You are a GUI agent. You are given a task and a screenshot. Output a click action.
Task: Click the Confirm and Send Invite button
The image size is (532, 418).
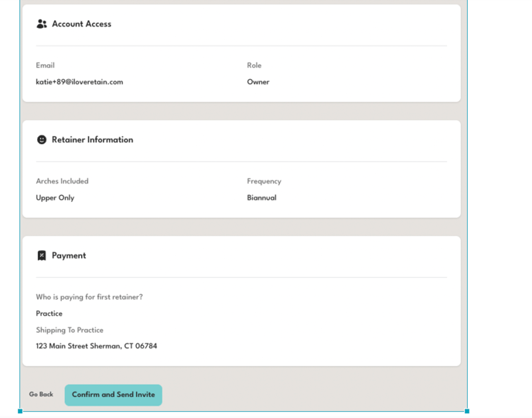[x=113, y=395]
